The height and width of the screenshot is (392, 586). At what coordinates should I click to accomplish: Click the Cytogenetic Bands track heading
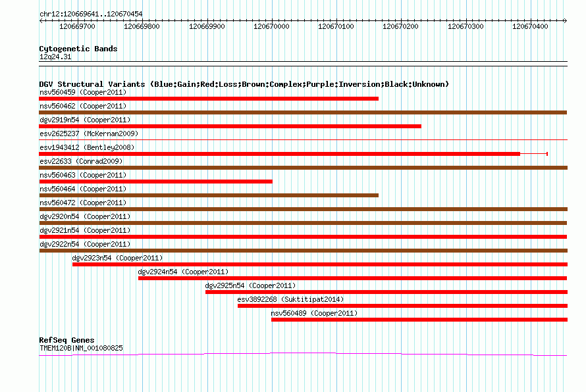78,49
